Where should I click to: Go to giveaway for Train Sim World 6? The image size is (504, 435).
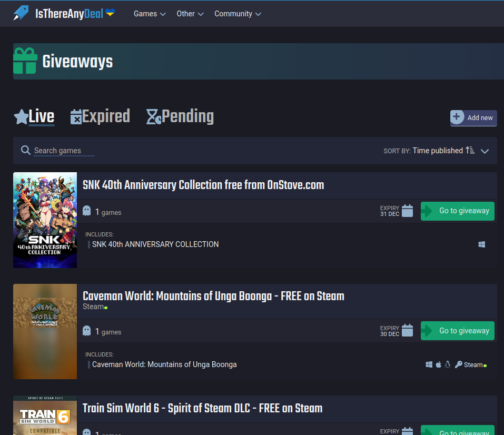click(458, 430)
